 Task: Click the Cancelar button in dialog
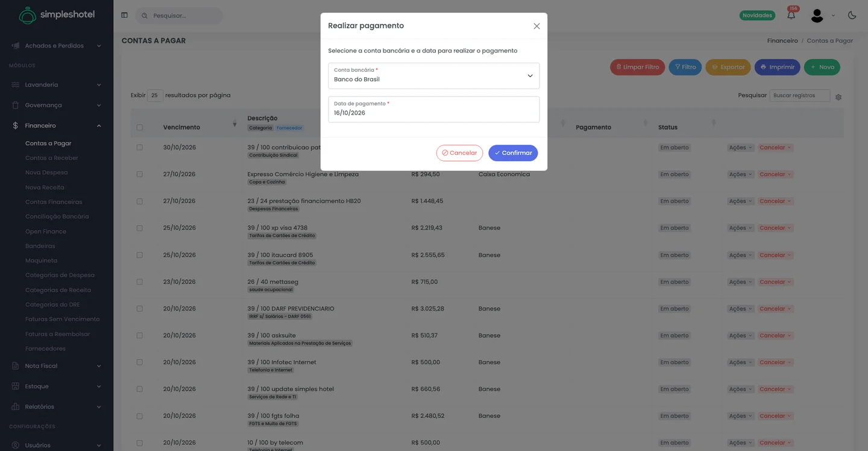tap(459, 153)
